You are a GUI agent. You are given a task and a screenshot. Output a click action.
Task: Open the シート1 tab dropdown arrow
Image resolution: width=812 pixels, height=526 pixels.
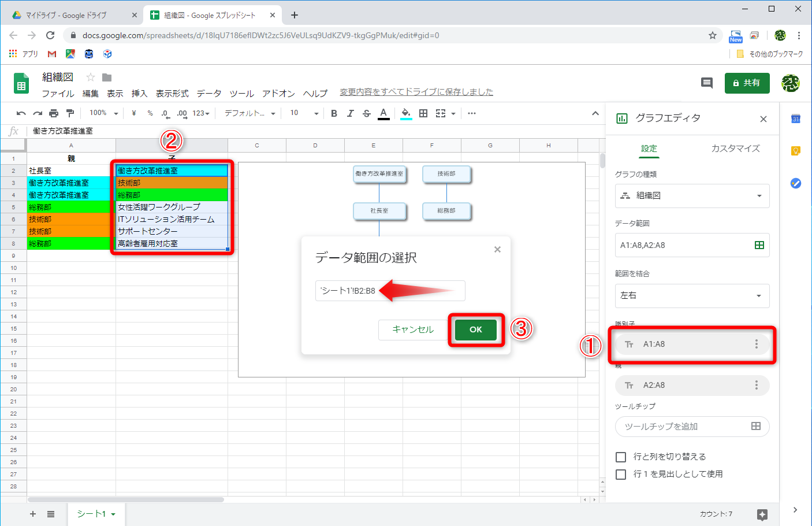[113, 514]
